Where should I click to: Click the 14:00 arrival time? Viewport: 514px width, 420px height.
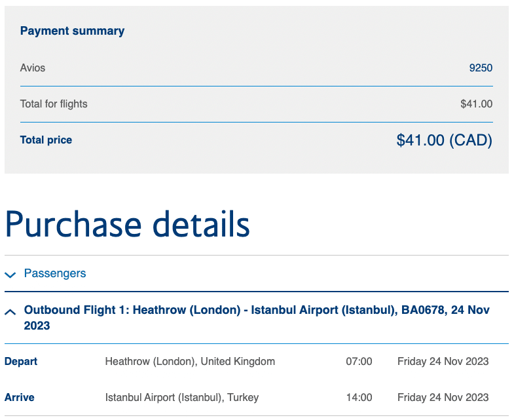tap(359, 397)
